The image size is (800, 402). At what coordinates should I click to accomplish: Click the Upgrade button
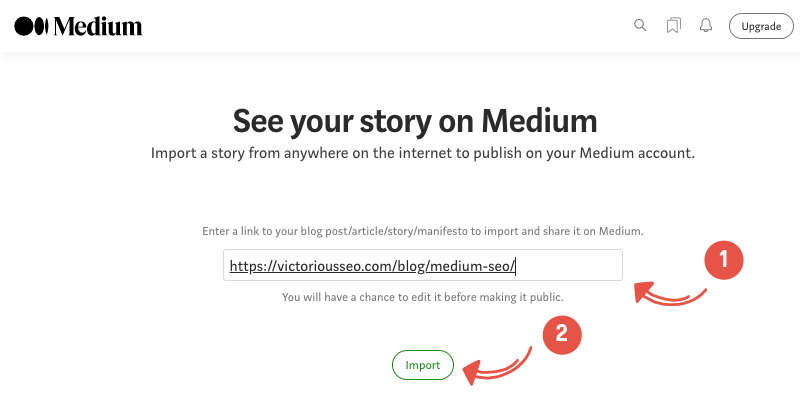click(x=761, y=26)
